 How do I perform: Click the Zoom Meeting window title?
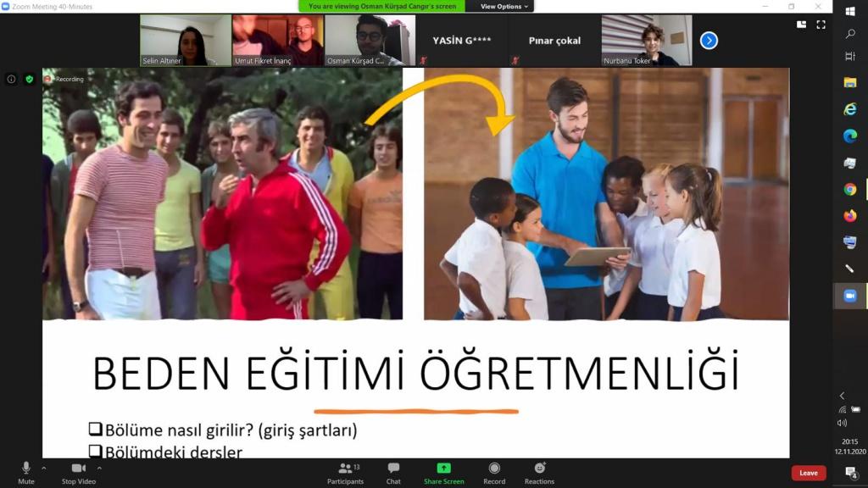(x=52, y=7)
